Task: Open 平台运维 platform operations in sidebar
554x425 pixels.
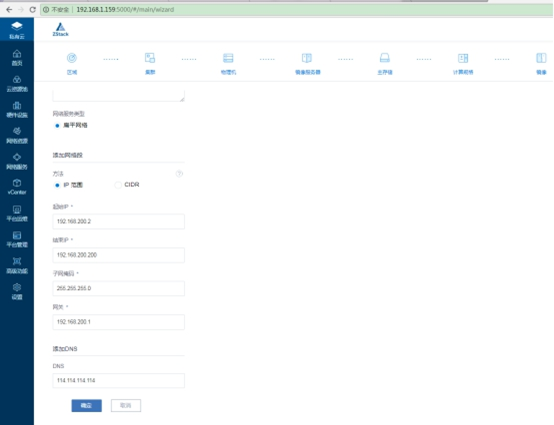Action: tap(17, 214)
